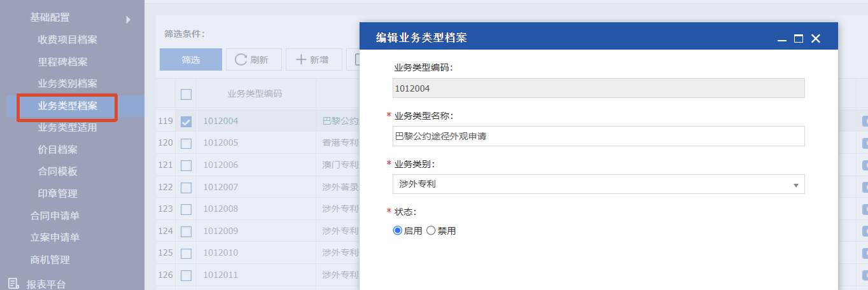Open 合同模板 in sidebar
This screenshot has height=290, width=868.
(x=57, y=172)
